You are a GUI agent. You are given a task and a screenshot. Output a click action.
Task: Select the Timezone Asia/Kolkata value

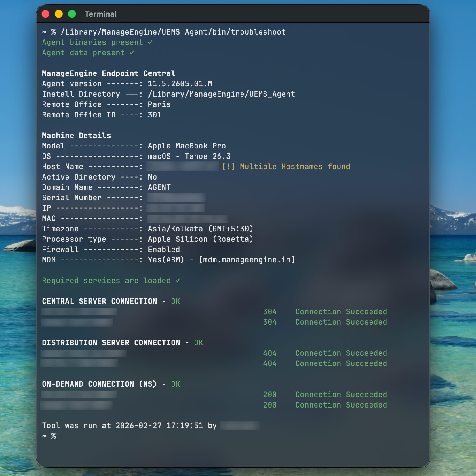[200, 229]
